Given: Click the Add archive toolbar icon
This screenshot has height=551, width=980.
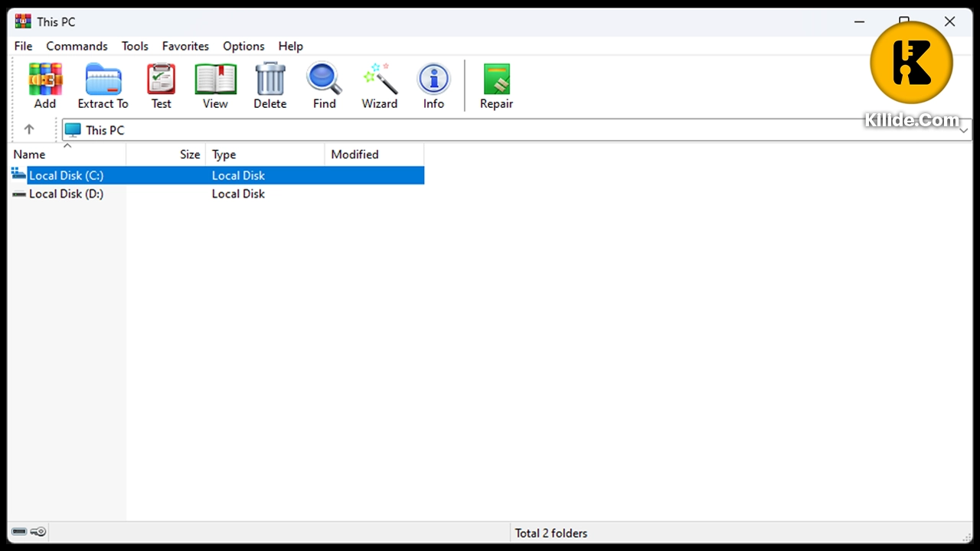Looking at the screenshot, I should [45, 79].
